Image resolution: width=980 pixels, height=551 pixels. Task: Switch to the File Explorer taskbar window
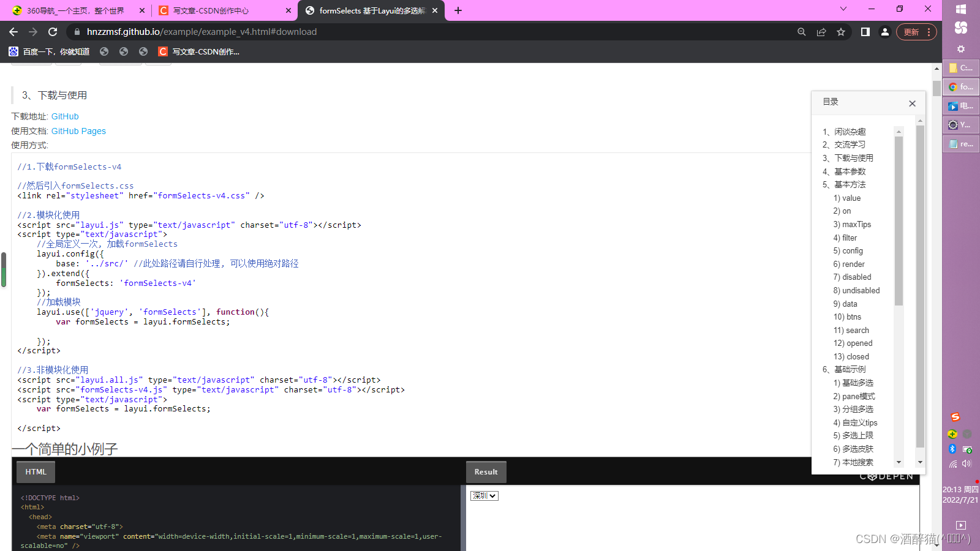(961, 68)
